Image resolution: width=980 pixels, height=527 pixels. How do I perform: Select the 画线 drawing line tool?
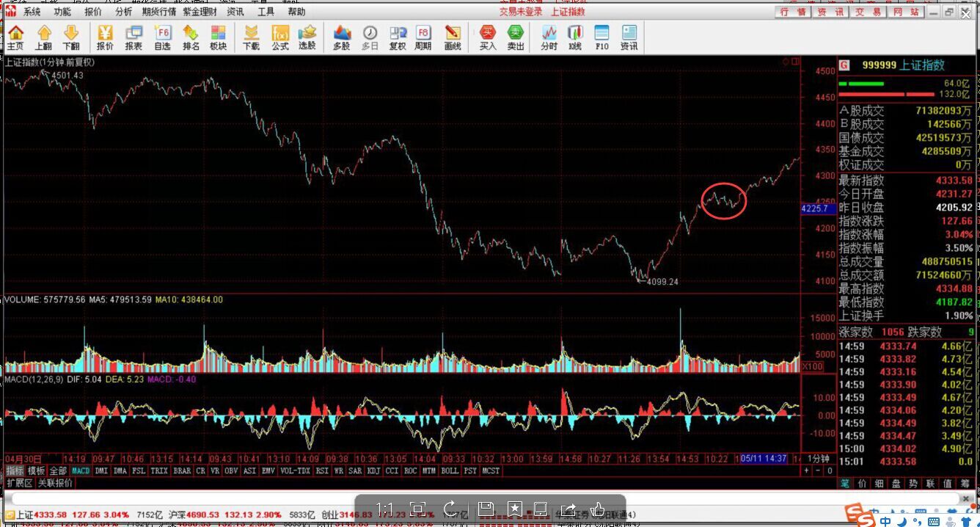point(453,37)
